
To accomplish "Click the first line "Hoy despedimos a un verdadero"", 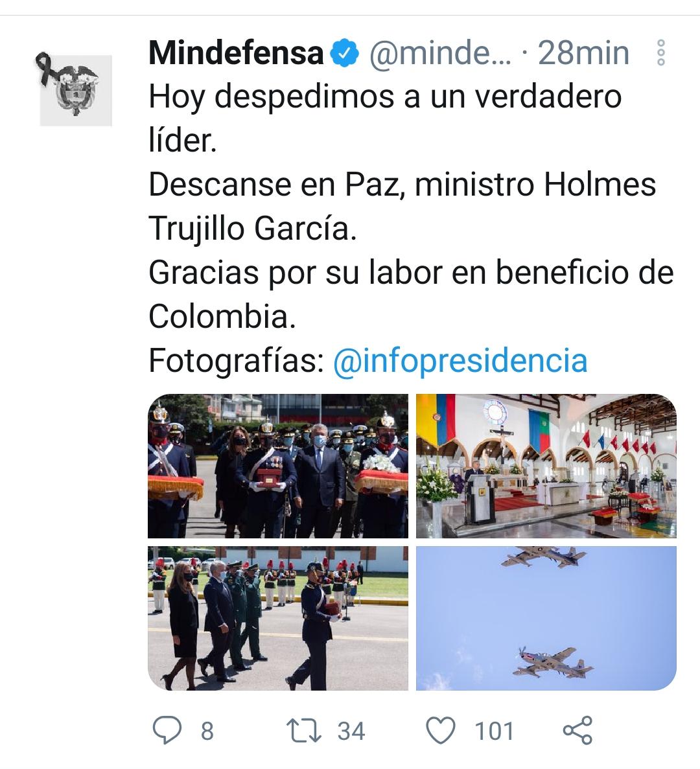I will click(x=385, y=96).
